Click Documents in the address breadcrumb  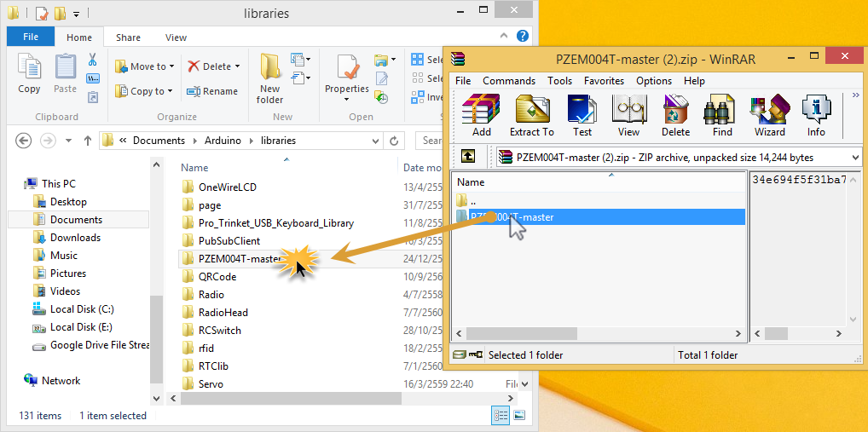coord(159,141)
